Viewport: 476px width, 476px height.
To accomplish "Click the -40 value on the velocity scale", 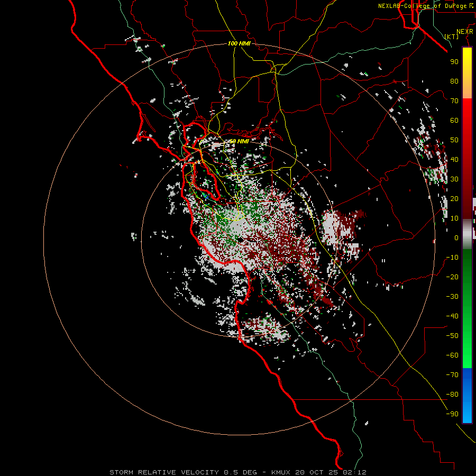I will (x=452, y=316).
